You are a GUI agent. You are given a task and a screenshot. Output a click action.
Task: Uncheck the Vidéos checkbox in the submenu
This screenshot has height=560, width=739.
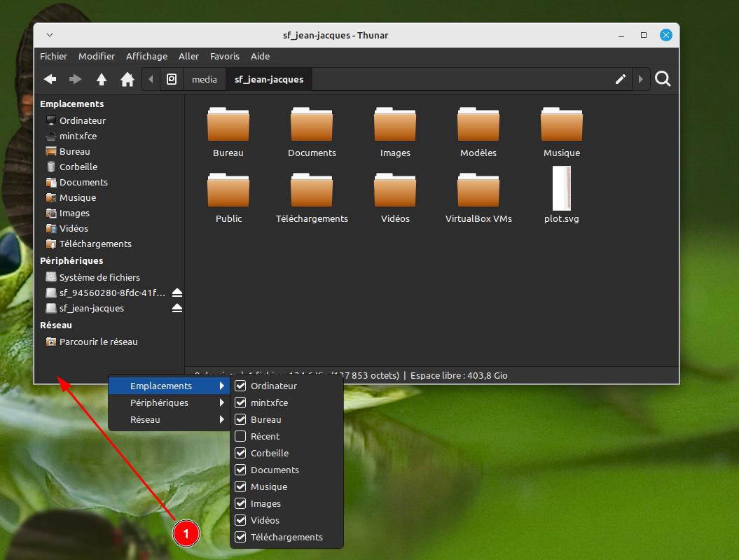click(240, 520)
